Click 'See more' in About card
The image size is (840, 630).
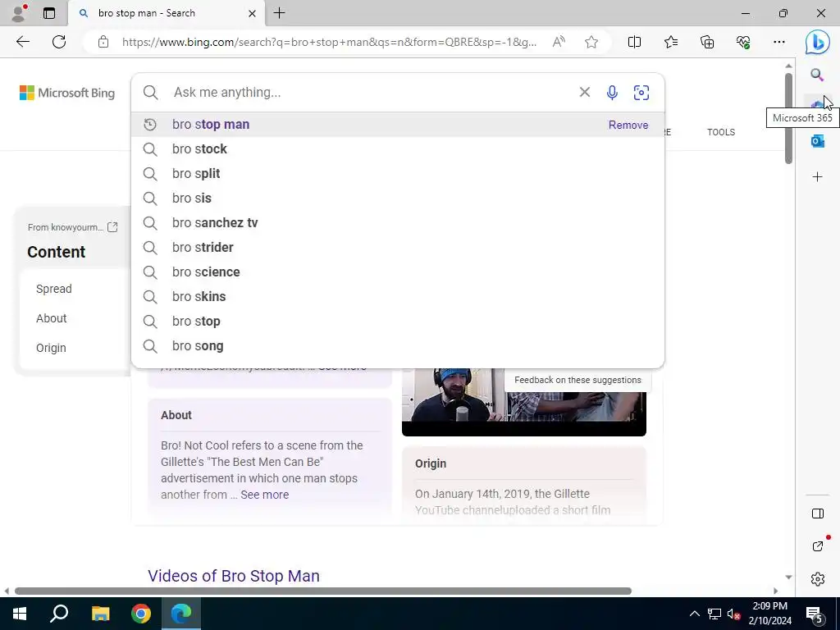264,495
